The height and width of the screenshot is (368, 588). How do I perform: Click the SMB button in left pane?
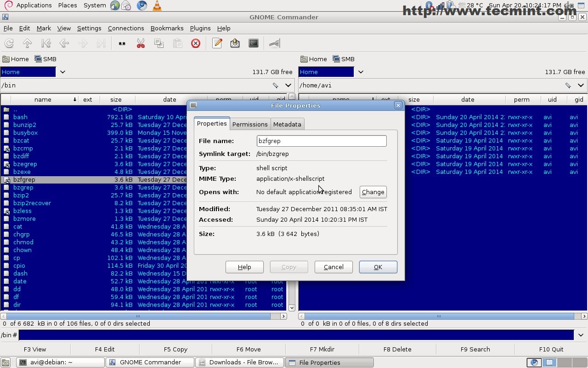[45, 59]
